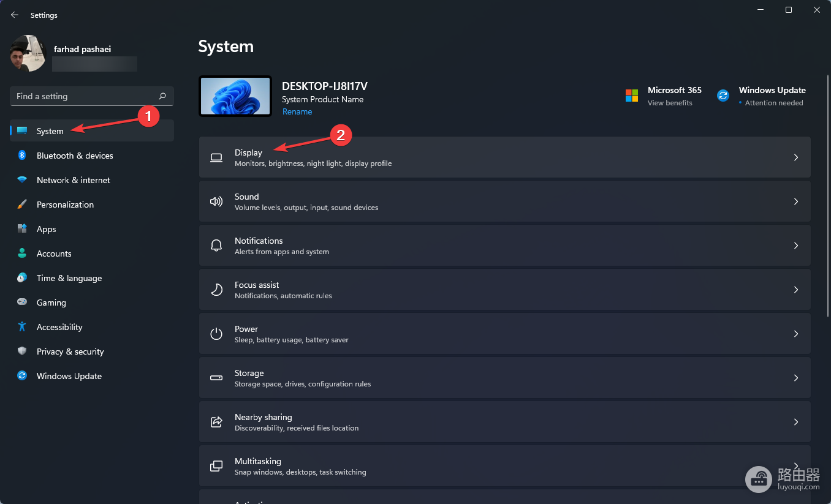Open Microsoft 365 View benefits link

[x=670, y=103]
